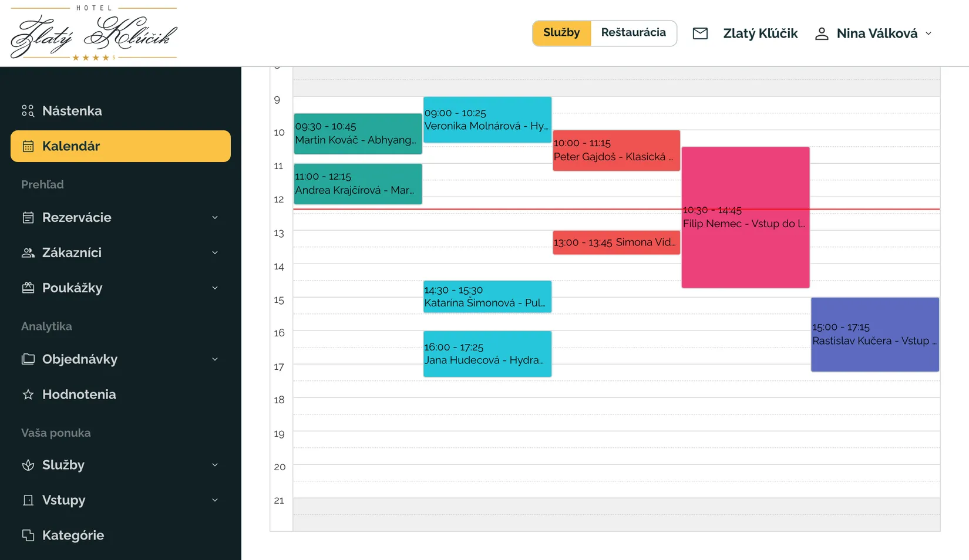Viewport: 969px width, 560px height.
Task: Expand the Vstupy submenu chevron
Action: point(215,500)
